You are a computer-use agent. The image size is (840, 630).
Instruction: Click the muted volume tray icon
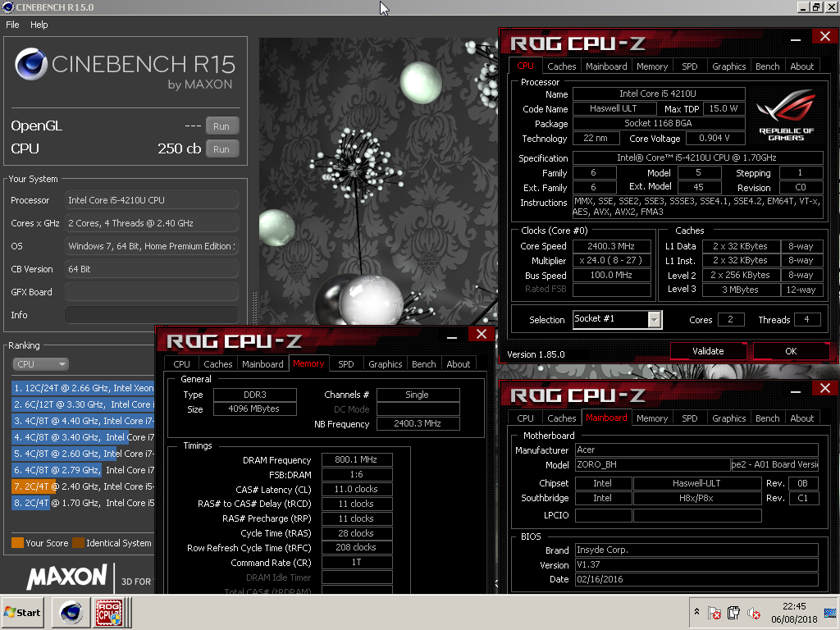(753, 612)
